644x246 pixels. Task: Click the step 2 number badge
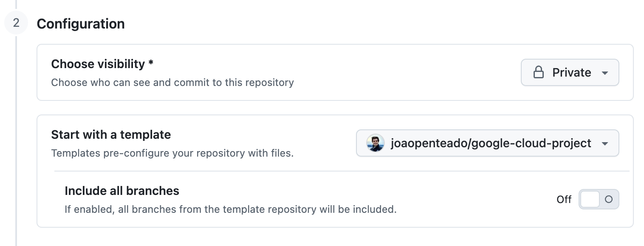pos(16,23)
